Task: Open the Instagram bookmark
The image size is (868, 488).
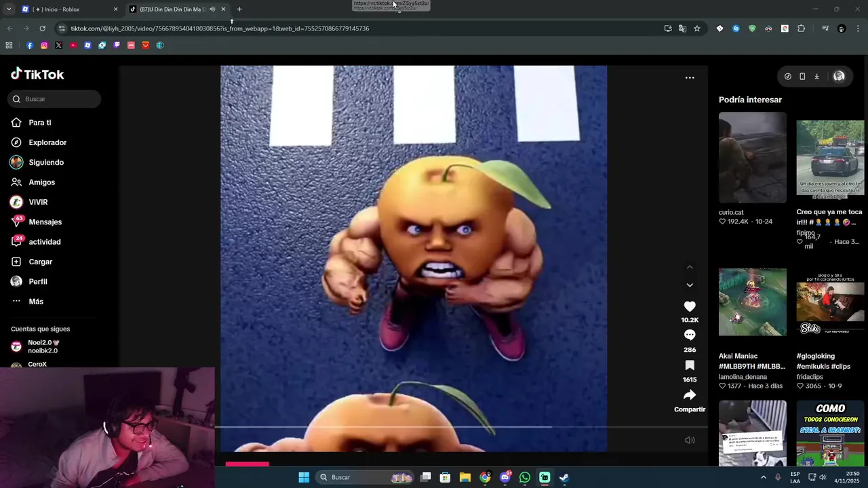Action: tap(44, 45)
